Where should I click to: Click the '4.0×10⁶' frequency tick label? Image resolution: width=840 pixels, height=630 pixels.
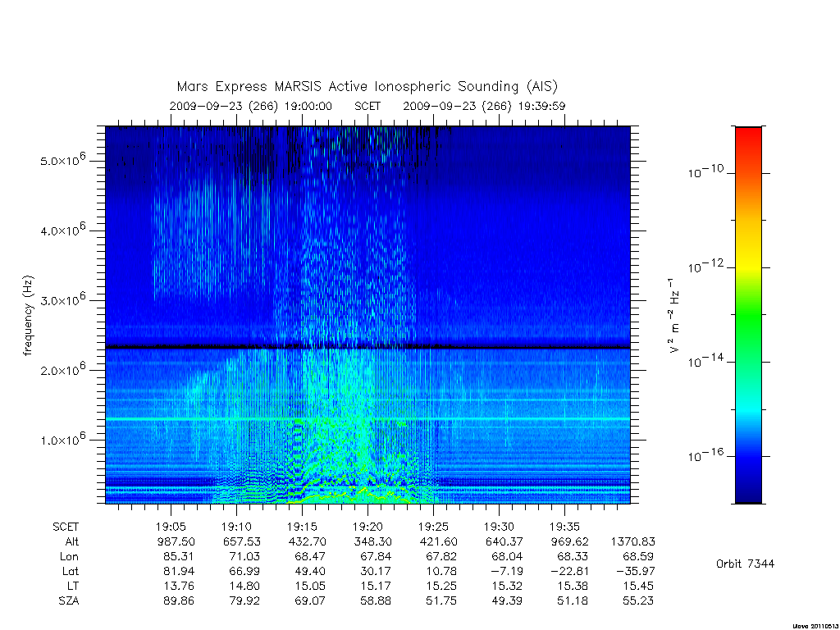pyautogui.click(x=62, y=230)
